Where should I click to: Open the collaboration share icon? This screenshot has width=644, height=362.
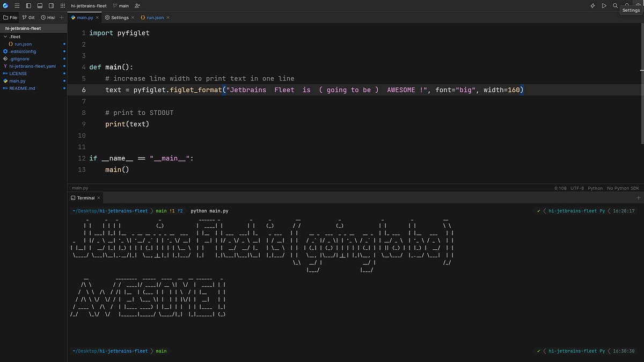[x=137, y=5]
